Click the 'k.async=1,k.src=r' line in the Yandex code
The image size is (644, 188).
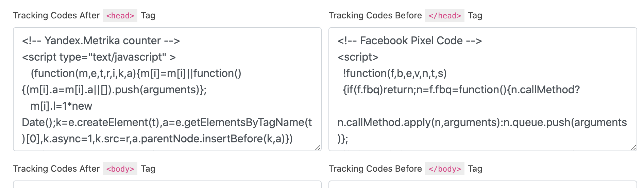point(157,139)
